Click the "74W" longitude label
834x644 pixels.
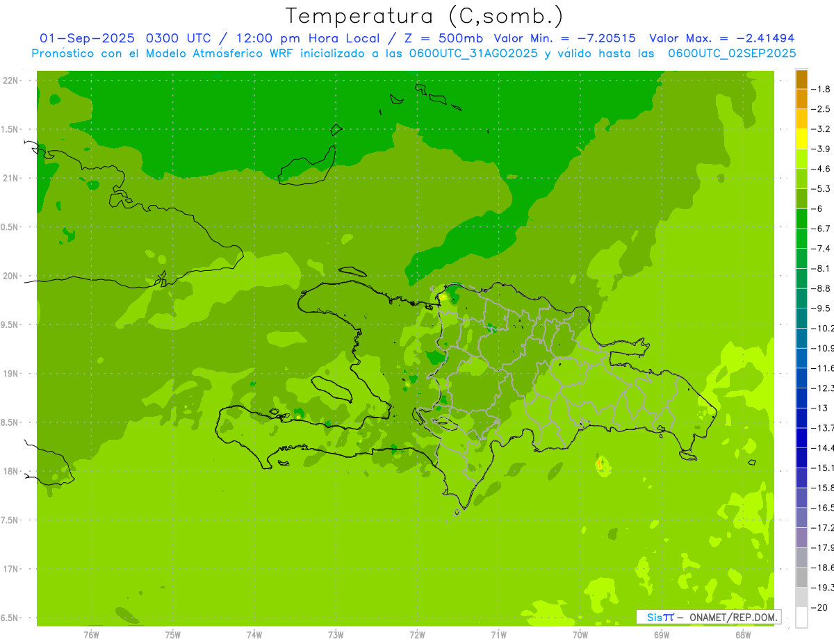(x=254, y=634)
